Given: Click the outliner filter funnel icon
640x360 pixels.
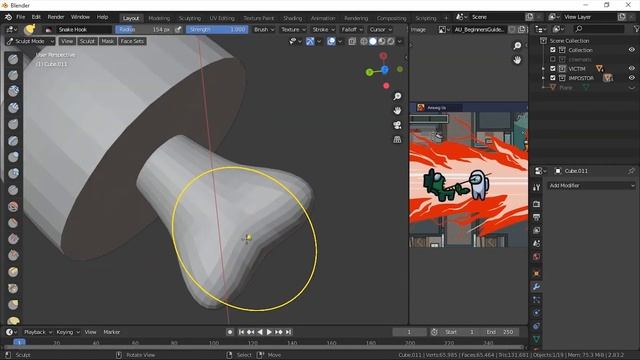Looking at the screenshot, I should (636, 29).
